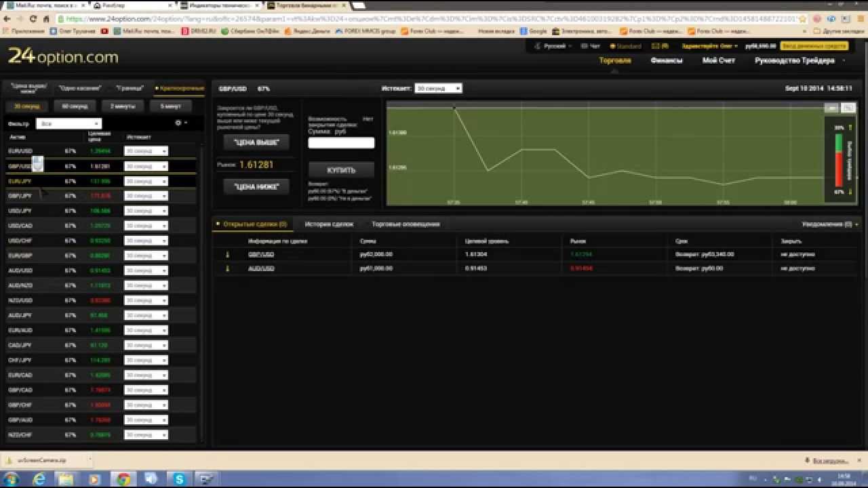Select the 'Одно касание' option type tab
Image resolution: width=868 pixels, height=488 pixels.
[80, 88]
